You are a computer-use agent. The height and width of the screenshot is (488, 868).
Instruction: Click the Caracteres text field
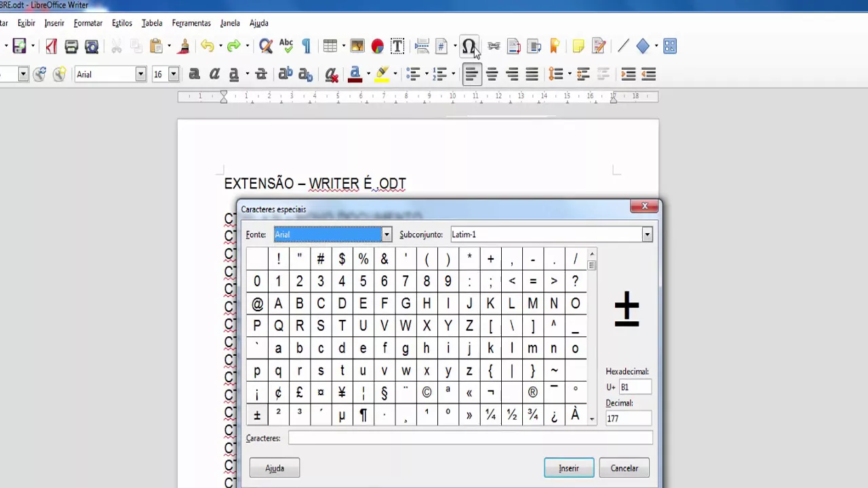[x=470, y=438]
